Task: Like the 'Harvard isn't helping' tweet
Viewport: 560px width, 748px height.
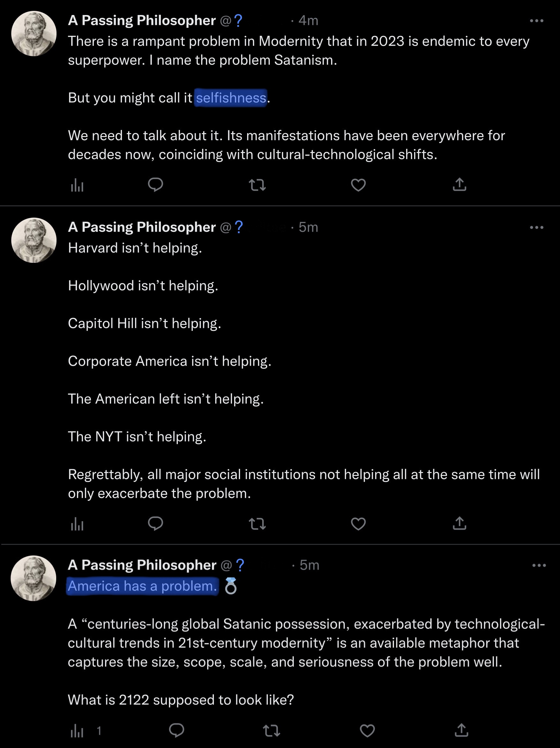Action: click(x=358, y=524)
